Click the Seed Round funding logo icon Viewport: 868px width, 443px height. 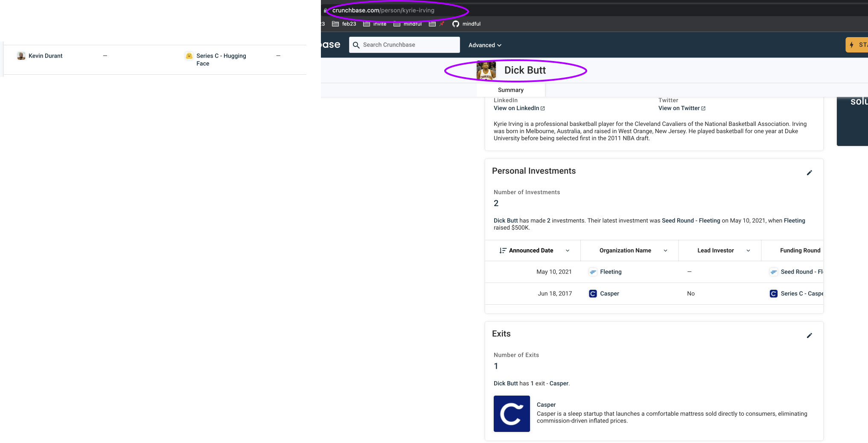click(773, 272)
